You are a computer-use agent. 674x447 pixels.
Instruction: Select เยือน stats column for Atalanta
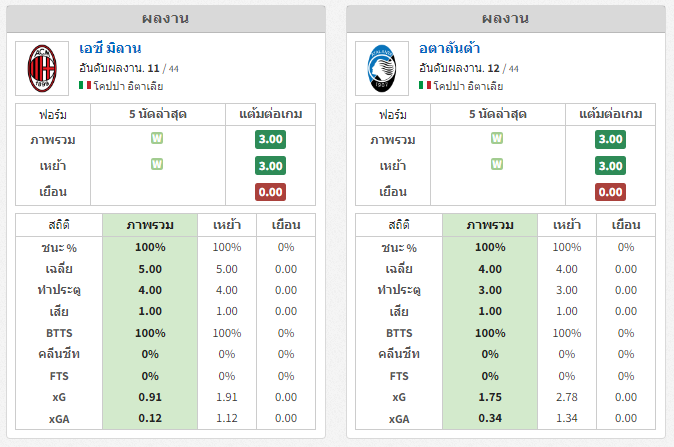click(626, 225)
